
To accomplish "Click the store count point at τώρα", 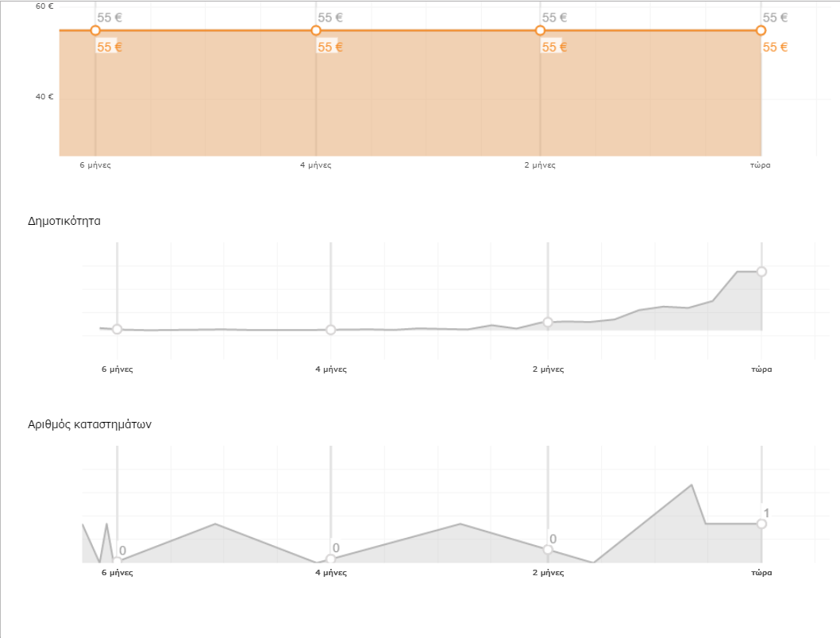I will coord(761,524).
